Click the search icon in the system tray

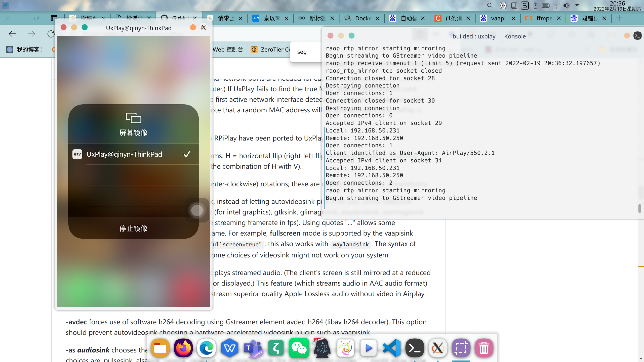[490, 6]
